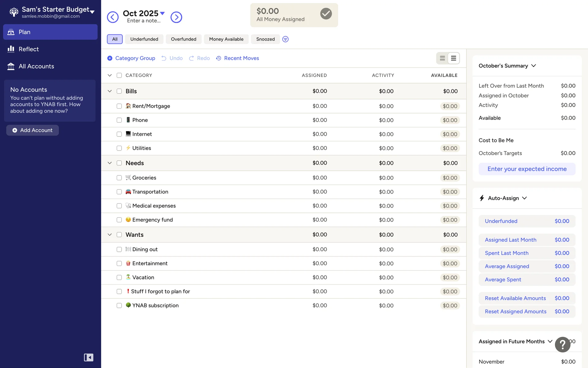Click the filter options icon
The width and height of the screenshot is (588, 368).
(285, 39)
